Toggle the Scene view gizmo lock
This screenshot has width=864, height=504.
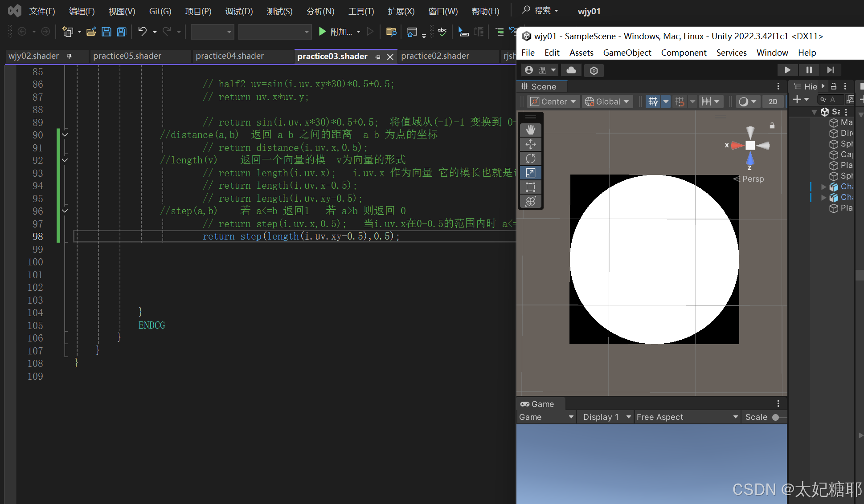[x=772, y=126]
